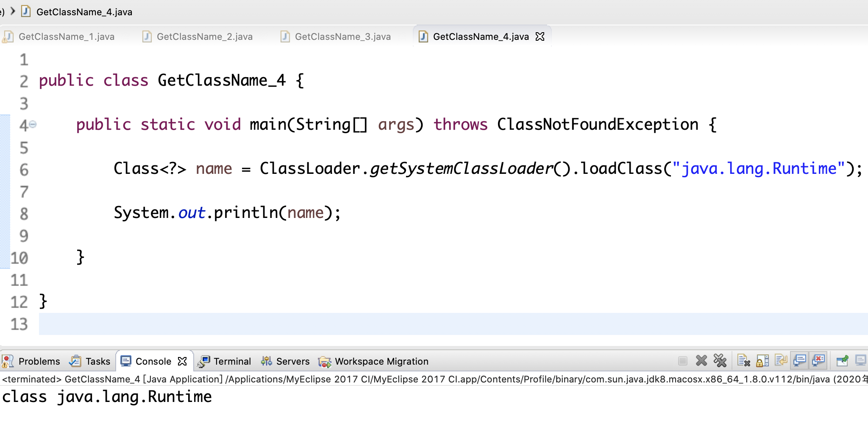868x424 pixels.
Task: Clear the console output
Action: [x=744, y=361]
